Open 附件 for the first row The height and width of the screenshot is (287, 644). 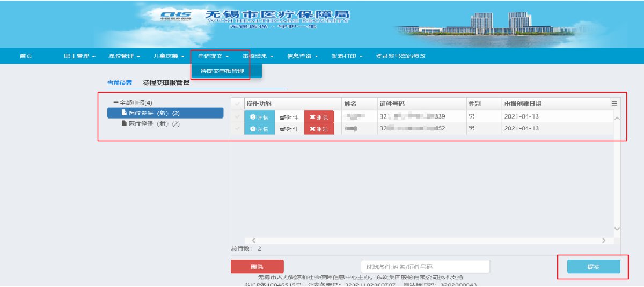click(x=289, y=116)
